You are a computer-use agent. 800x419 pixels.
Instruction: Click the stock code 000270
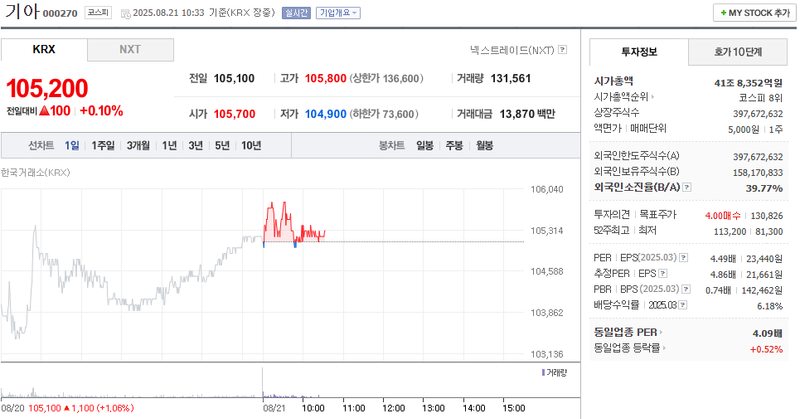[x=60, y=13]
